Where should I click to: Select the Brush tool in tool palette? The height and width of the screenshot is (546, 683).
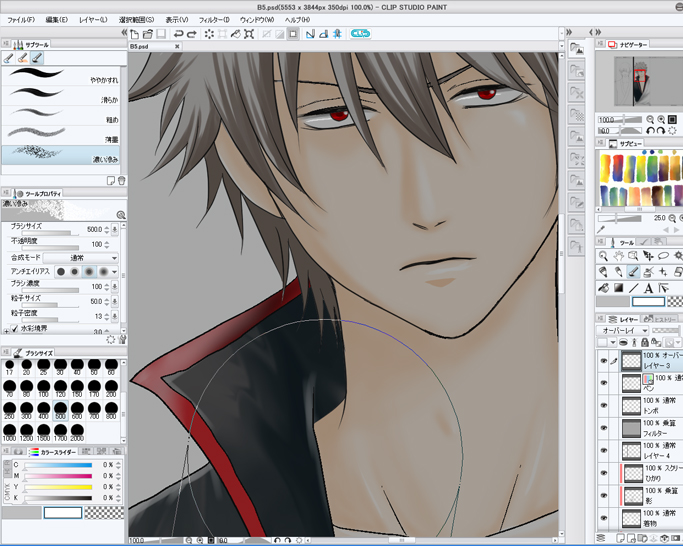tap(633, 272)
